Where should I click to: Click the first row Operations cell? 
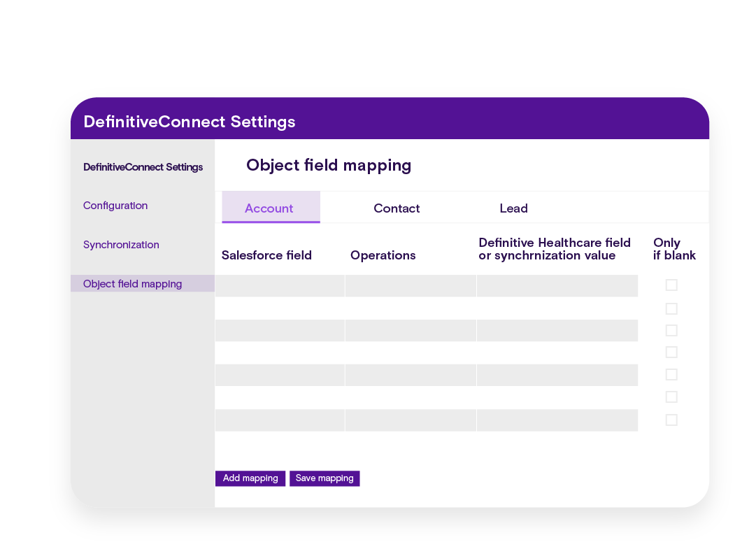click(x=411, y=286)
